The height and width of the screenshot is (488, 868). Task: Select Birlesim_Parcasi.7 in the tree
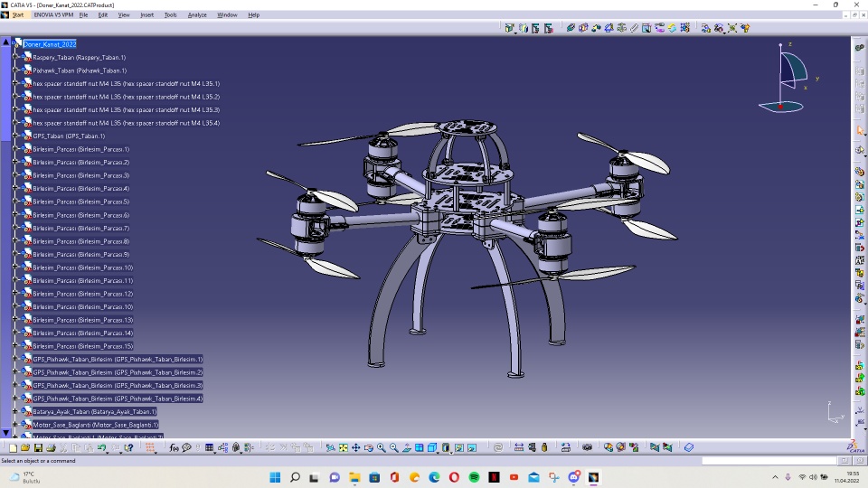80,228
